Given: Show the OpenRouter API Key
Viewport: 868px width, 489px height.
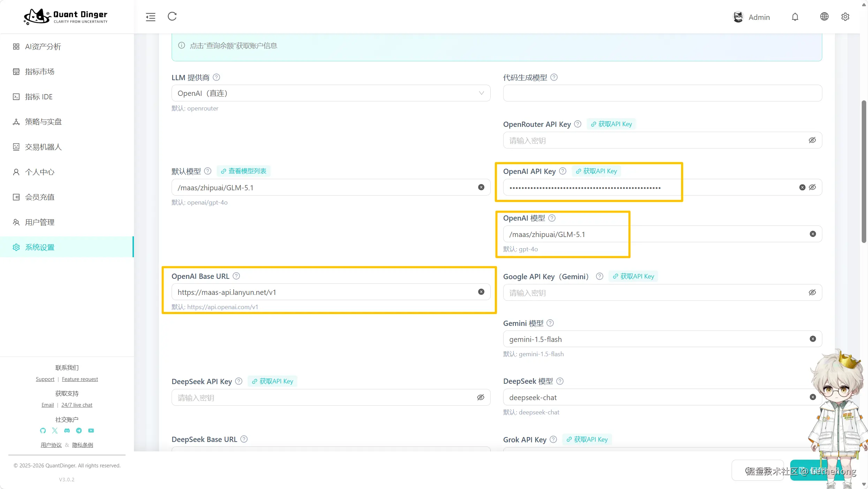Looking at the screenshot, I should 812,140.
